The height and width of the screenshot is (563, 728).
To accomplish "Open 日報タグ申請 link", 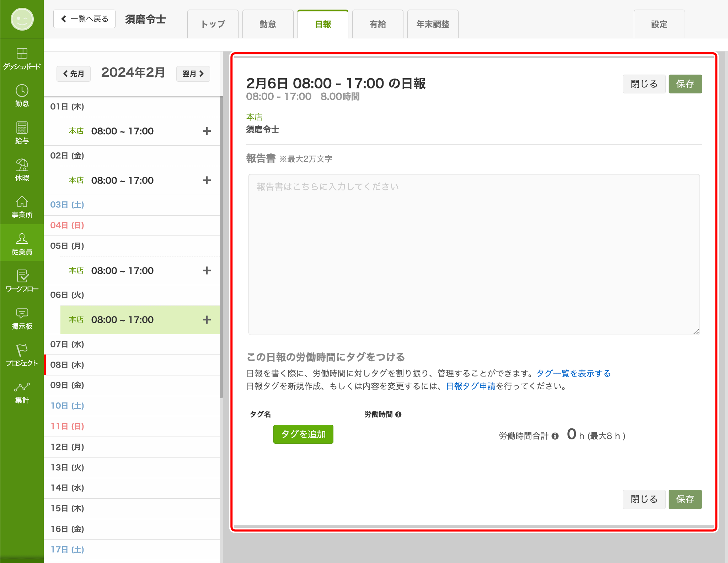I will tap(471, 386).
